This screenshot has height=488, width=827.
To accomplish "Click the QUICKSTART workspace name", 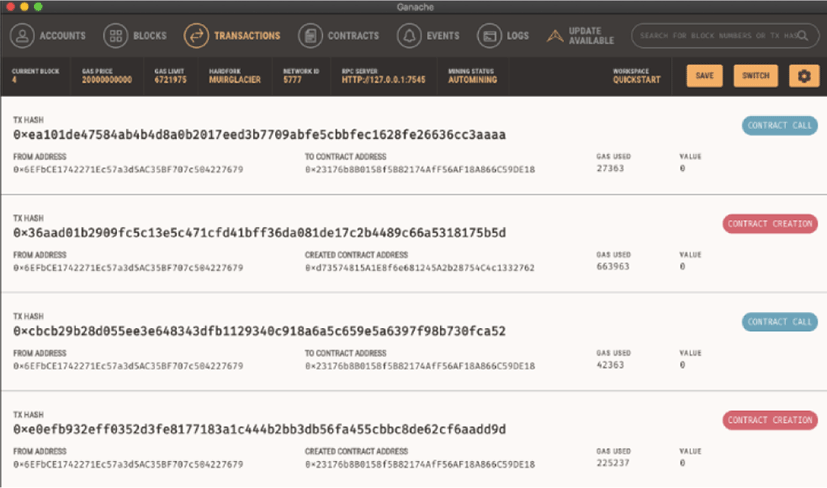I will pyautogui.click(x=637, y=80).
